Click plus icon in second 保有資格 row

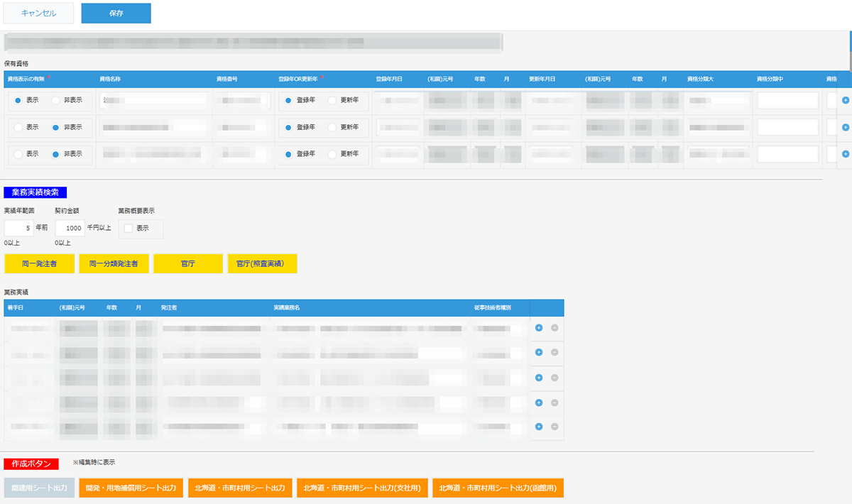[x=845, y=127]
